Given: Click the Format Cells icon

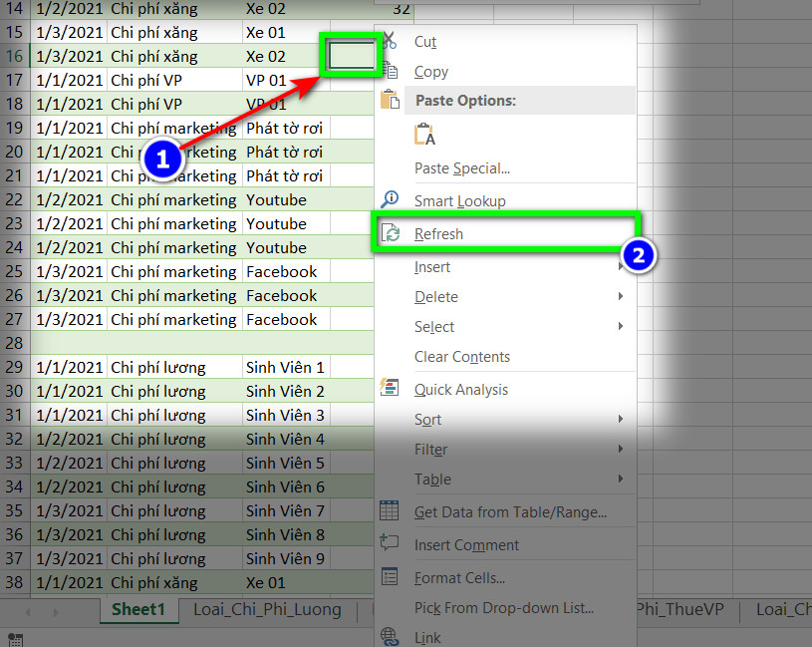Looking at the screenshot, I should (389, 576).
